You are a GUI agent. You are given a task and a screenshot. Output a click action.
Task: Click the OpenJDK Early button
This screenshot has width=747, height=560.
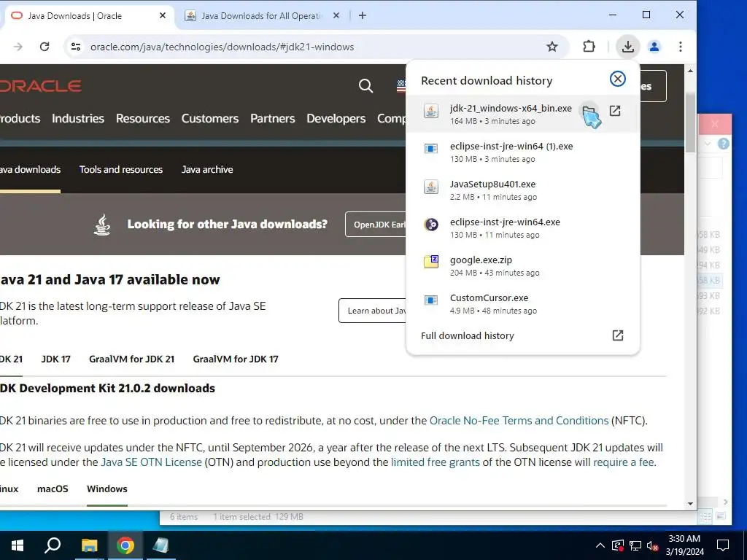point(376,225)
